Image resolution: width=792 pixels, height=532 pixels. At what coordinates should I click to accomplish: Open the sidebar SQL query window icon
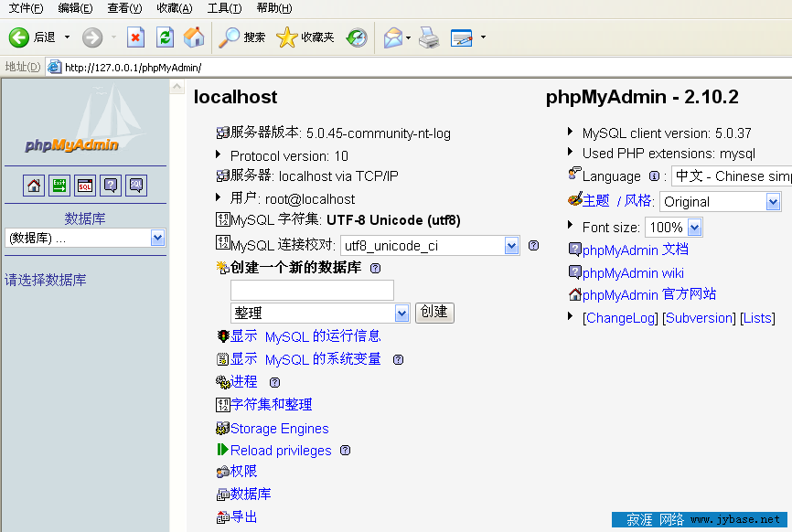pyautogui.click(x=85, y=186)
